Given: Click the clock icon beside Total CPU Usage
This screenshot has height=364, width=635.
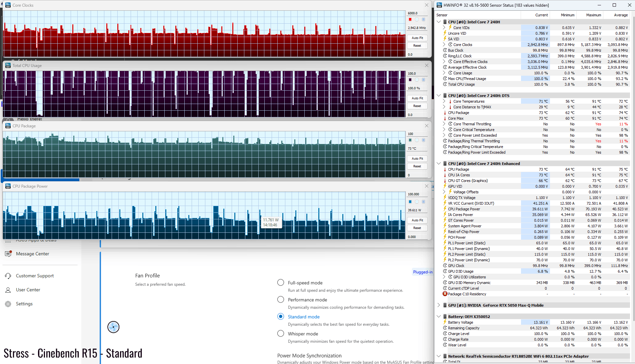Looking at the screenshot, I should click(x=445, y=84).
